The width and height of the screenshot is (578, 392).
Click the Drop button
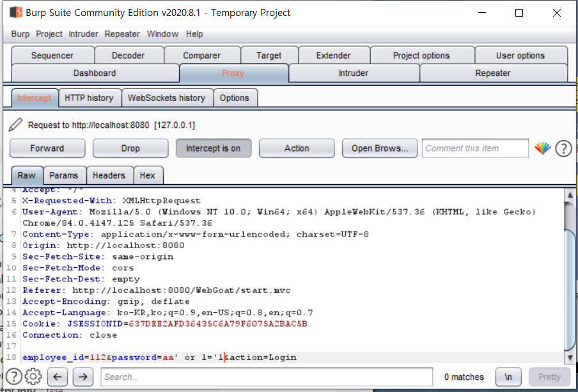coord(130,148)
